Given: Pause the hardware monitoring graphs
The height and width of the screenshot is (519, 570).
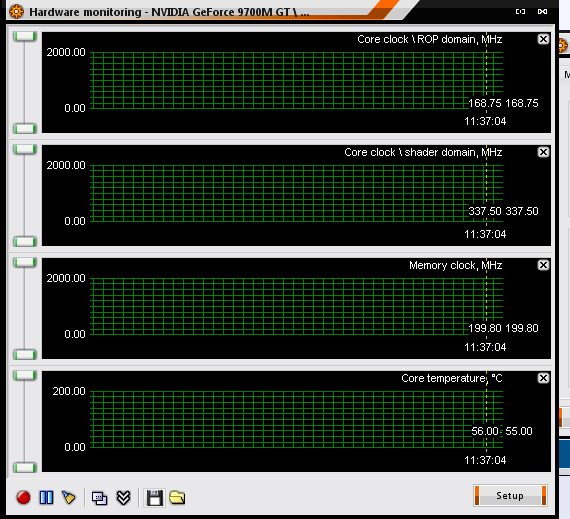Looking at the screenshot, I should (x=46, y=497).
